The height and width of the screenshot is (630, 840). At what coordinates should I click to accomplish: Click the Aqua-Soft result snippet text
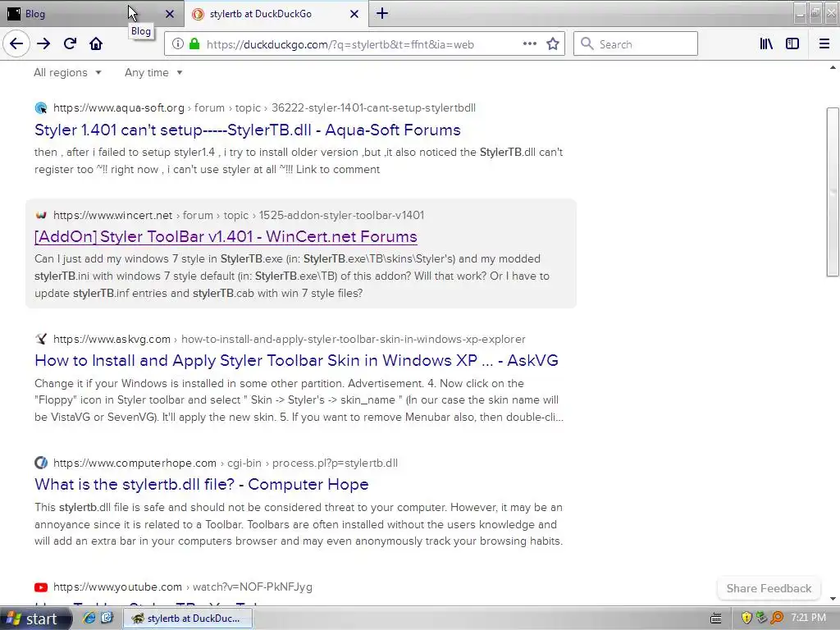click(x=299, y=161)
